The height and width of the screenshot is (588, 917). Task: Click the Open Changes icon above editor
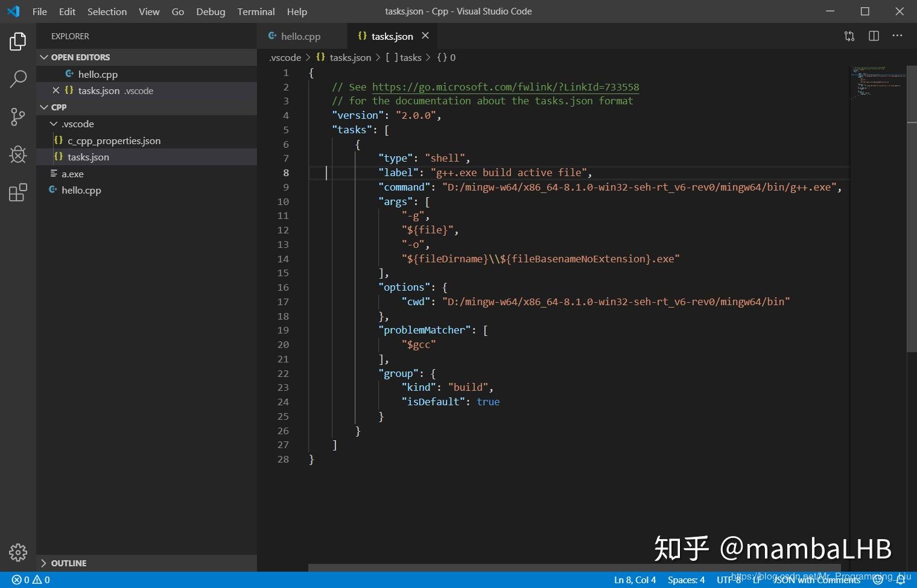(849, 36)
